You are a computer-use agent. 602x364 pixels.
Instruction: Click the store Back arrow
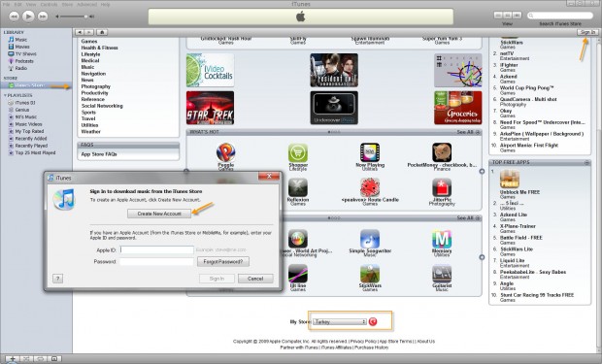click(x=80, y=32)
